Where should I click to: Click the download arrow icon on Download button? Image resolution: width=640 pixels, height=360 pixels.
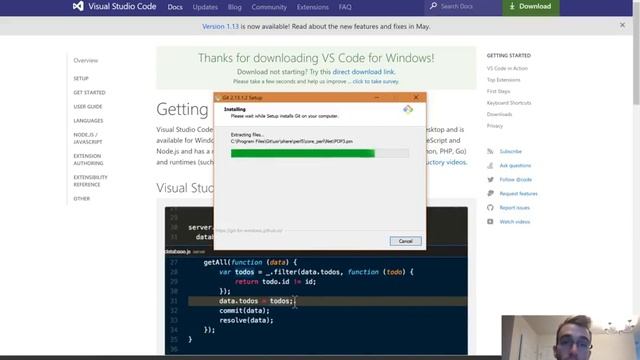(512, 7)
